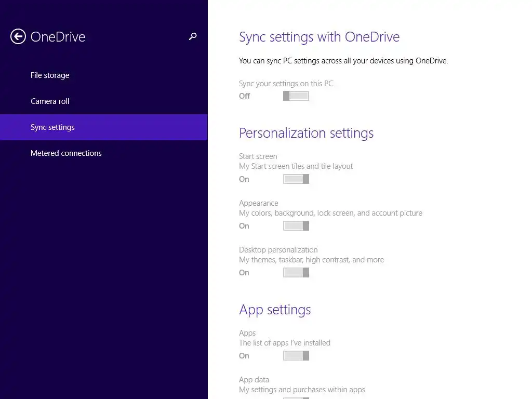Toggle the Start screen sync switch
Screen dimensions: 532x399
click(296, 179)
